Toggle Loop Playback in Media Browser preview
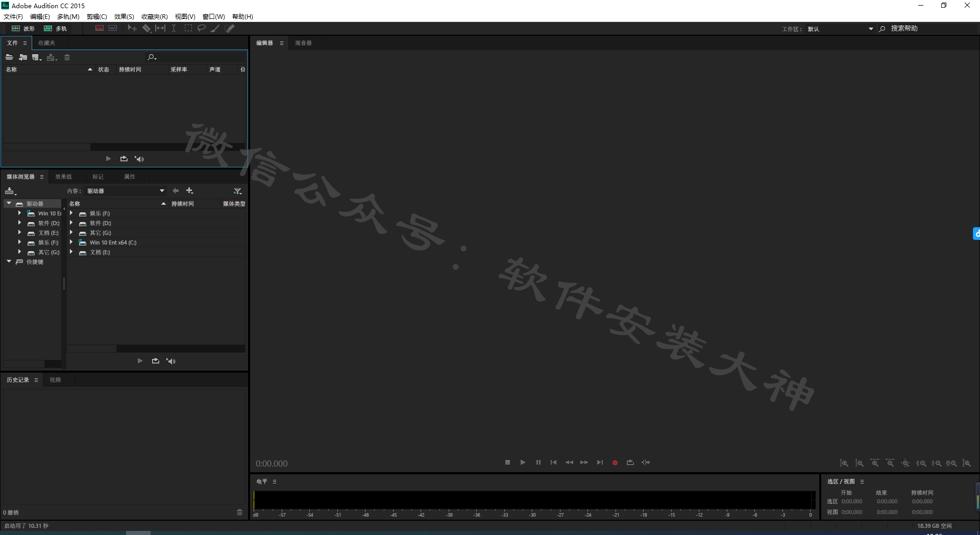The image size is (980, 535). click(x=156, y=361)
